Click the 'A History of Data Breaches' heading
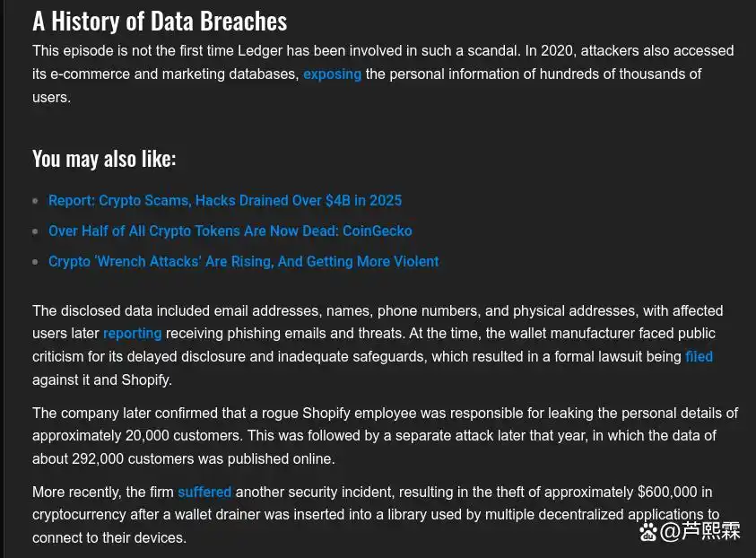 click(160, 22)
